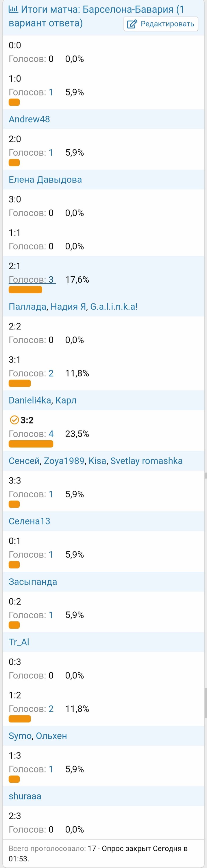
Task: Open Карл voter profile
Action: [x=66, y=400]
